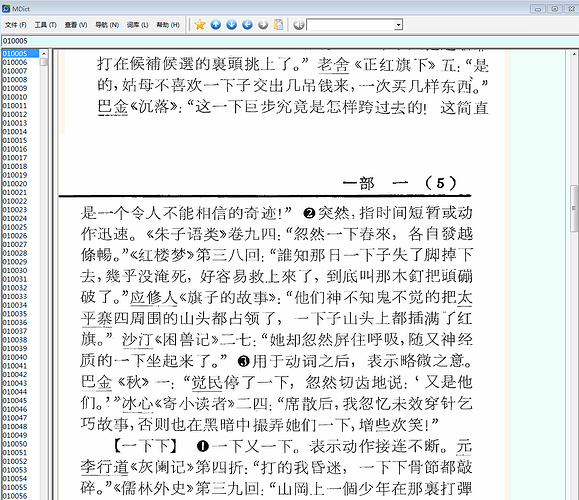Select entry 010026 in the index list
The width and height of the screenshot is (579, 500).
pos(15,236)
